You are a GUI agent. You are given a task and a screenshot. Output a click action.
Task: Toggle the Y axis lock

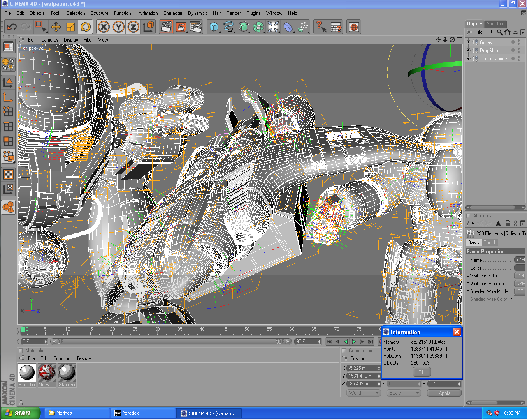[x=118, y=27]
